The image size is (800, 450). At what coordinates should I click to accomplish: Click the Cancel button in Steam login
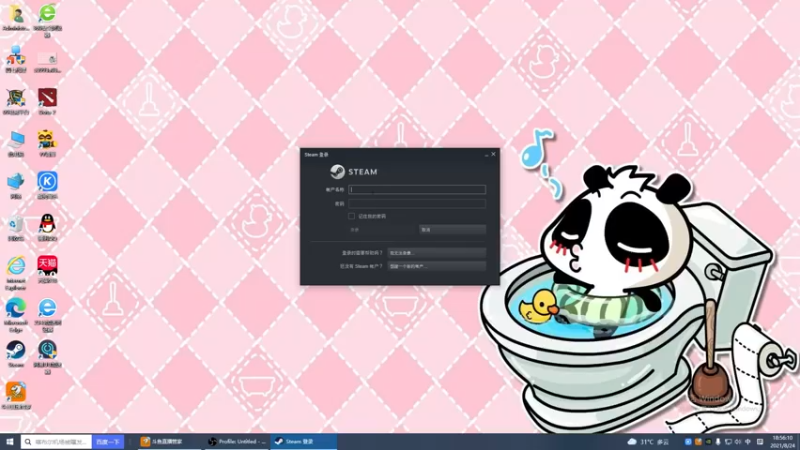point(452,230)
